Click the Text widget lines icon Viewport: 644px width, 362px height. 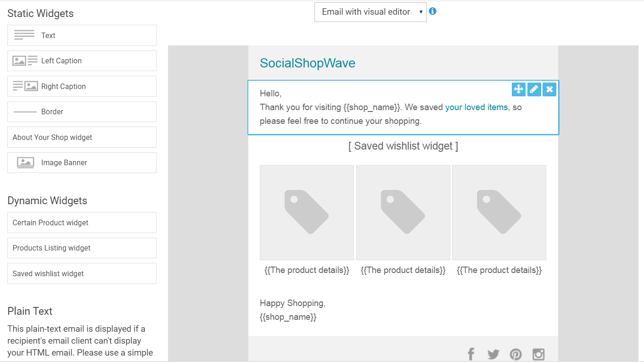pyautogui.click(x=24, y=35)
